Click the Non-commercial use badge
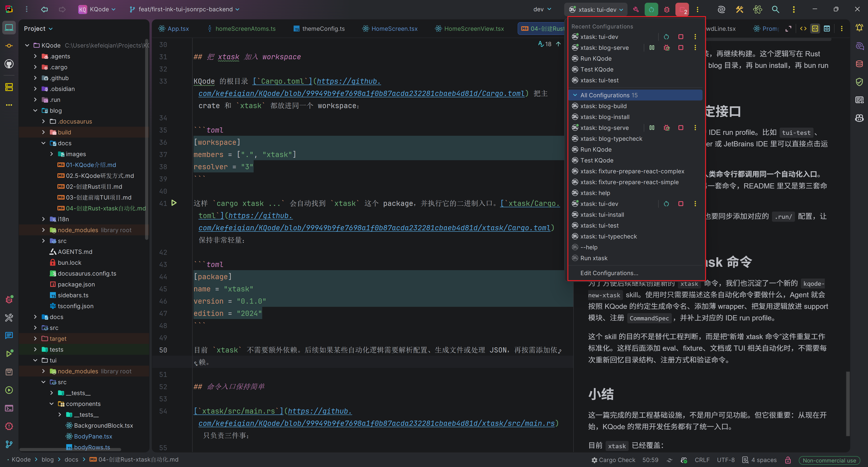 tap(829, 460)
